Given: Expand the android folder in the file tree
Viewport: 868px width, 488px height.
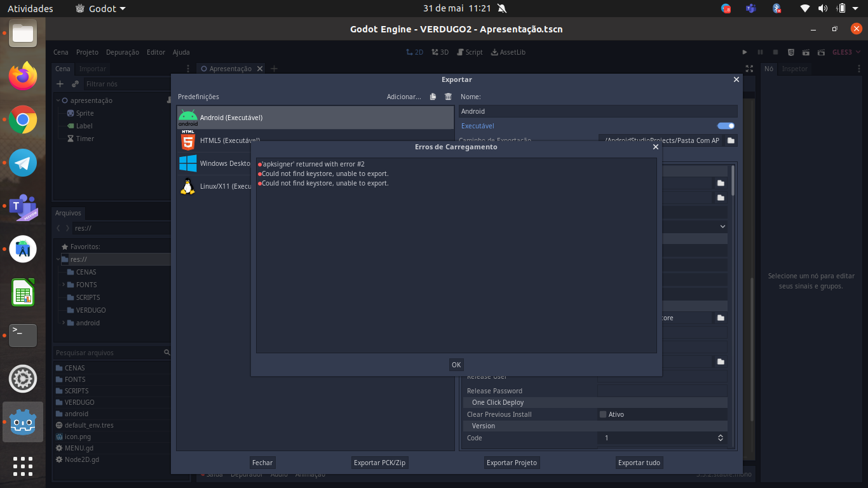Looking at the screenshot, I should [64, 323].
